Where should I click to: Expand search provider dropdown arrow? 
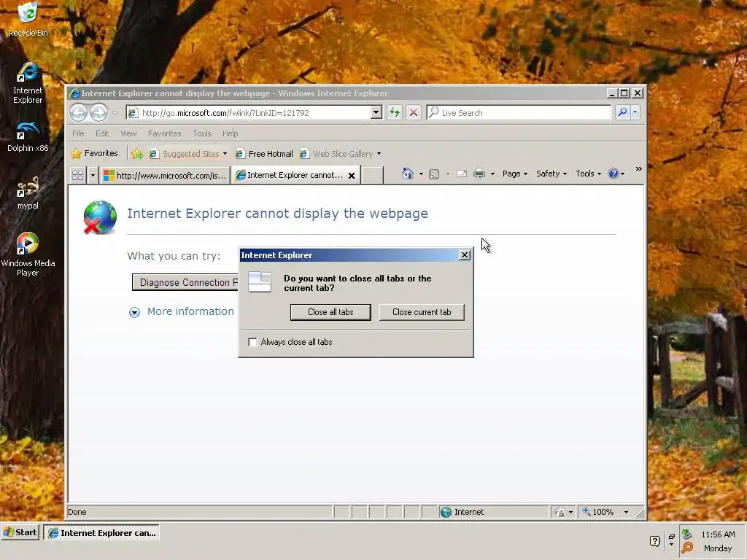pyautogui.click(x=635, y=112)
